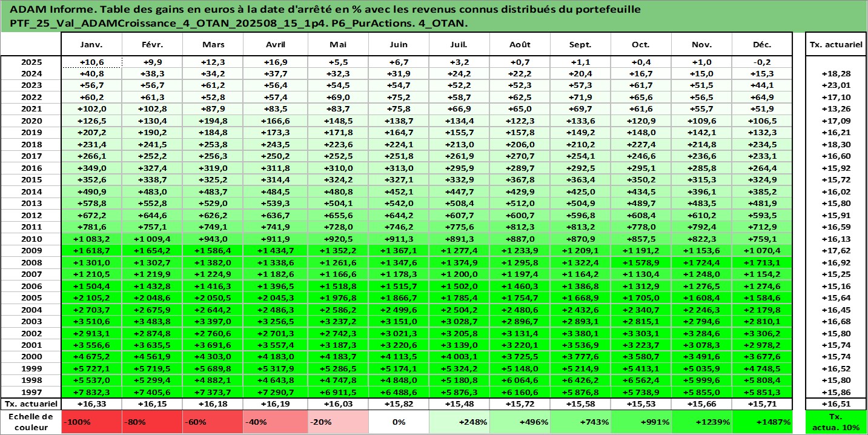868x435 pixels.
Task: Click the 'Echelle de couleur' label
Action: (31, 422)
